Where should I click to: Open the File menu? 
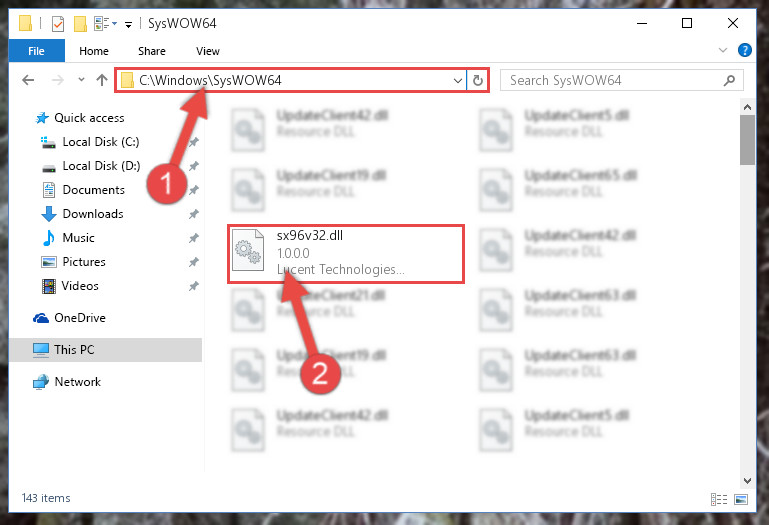[x=36, y=51]
